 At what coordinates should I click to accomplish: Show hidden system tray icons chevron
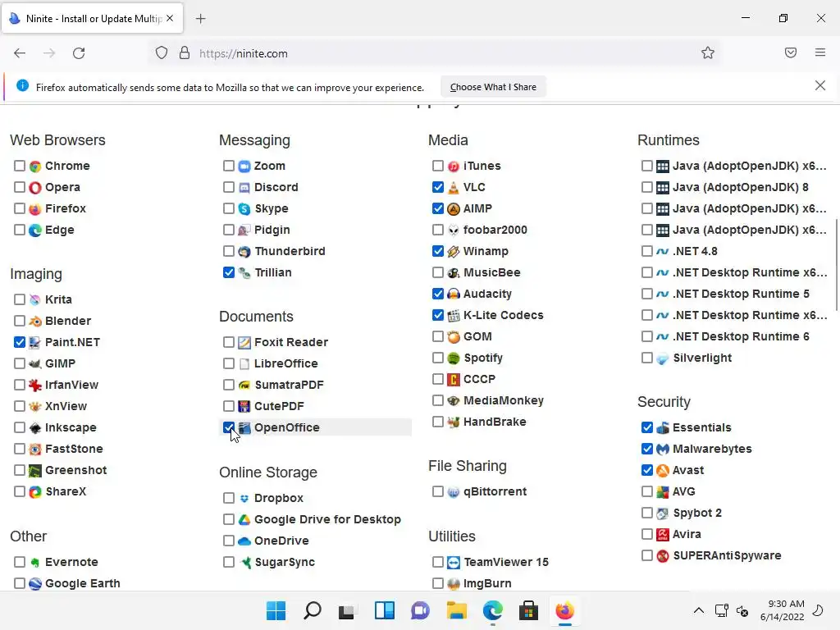coord(699,610)
